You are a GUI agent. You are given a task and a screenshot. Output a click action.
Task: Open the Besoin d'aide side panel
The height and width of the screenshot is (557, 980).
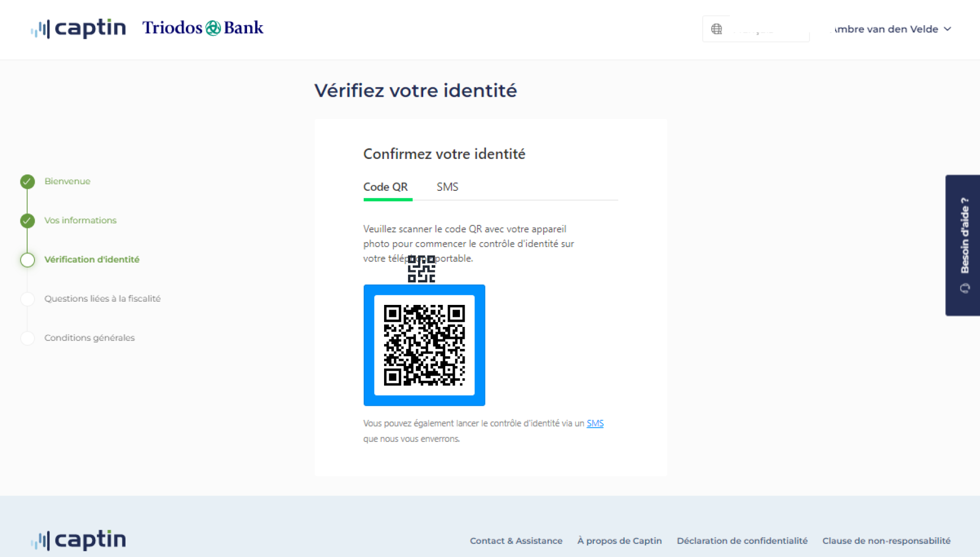click(963, 245)
